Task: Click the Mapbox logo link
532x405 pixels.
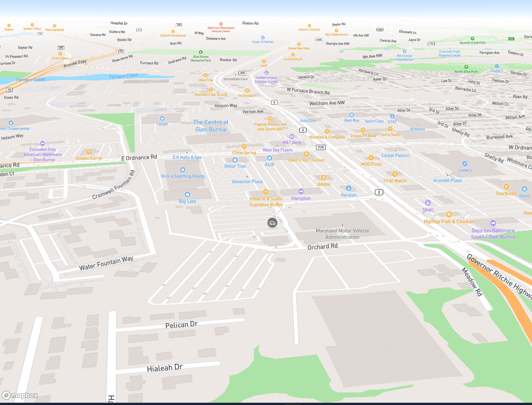Action: point(20,396)
